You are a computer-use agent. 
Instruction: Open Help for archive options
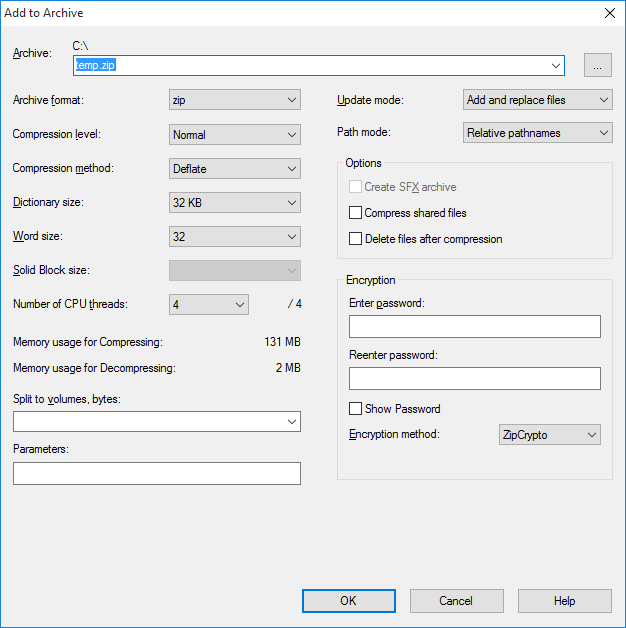click(564, 601)
